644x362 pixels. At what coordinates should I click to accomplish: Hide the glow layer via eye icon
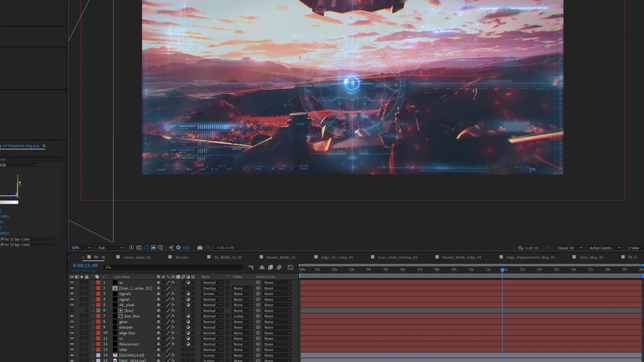point(71,322)
